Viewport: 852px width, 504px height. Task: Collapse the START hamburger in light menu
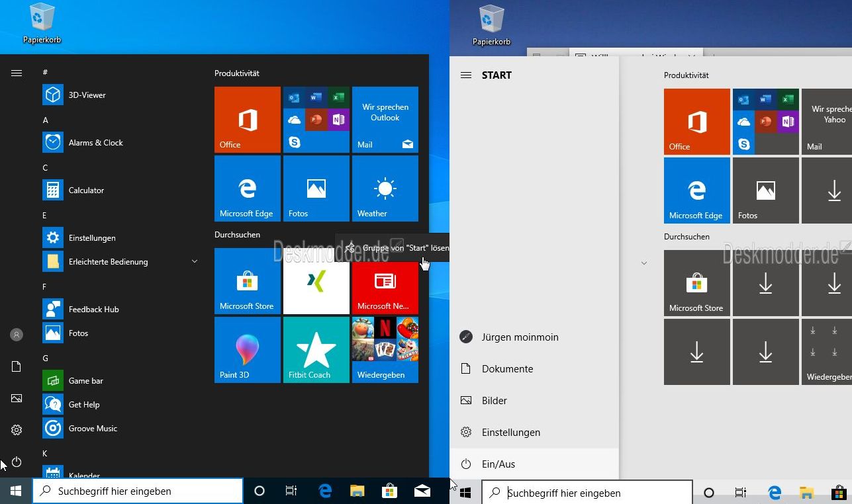coord(466,75)
